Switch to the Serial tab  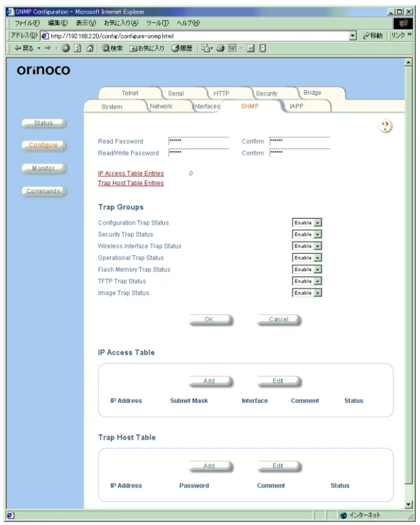(x=176, y=93)
